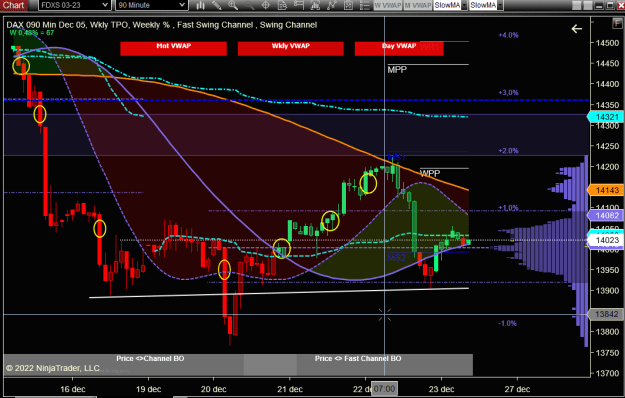Toggle the M VWAP toolbar button
The height and width of the screenshot is (398, 625).
coord(417,5)
